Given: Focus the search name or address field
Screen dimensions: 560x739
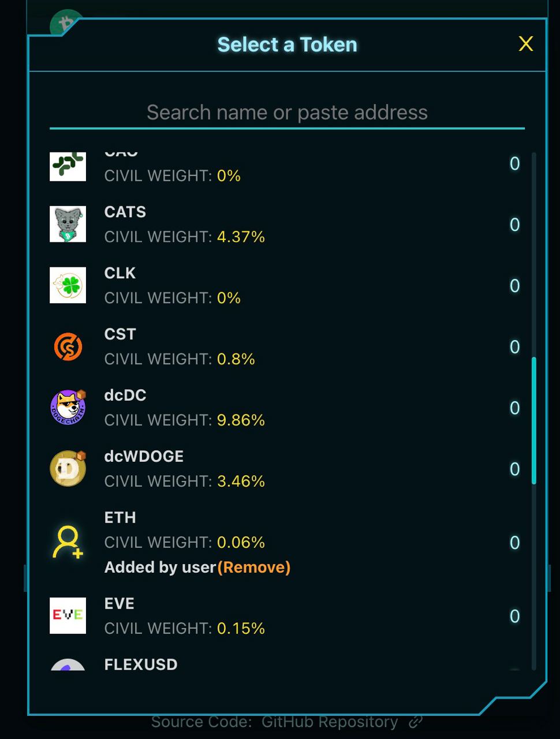Looking at the screenshot, I should pyautogui.click(x=287, y=113).
